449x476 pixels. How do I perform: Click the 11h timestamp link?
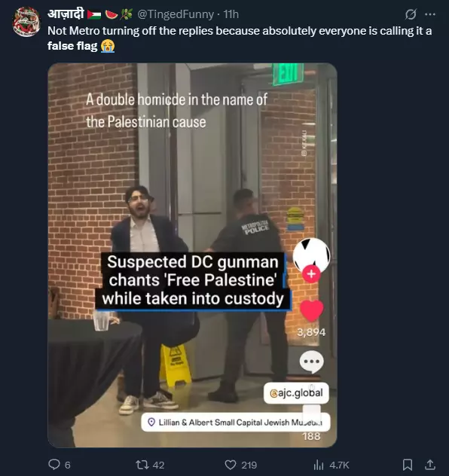(x=231, y=14)
